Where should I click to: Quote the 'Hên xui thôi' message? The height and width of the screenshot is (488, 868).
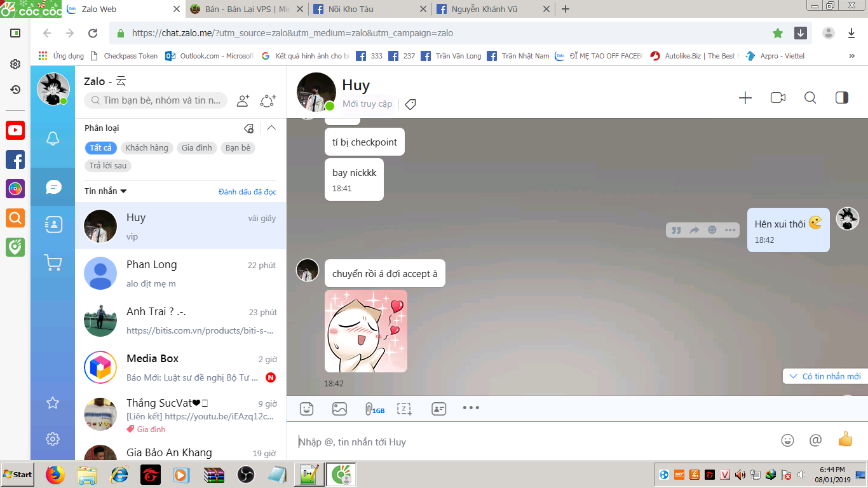pyautogui.click(x=677, y=230)
